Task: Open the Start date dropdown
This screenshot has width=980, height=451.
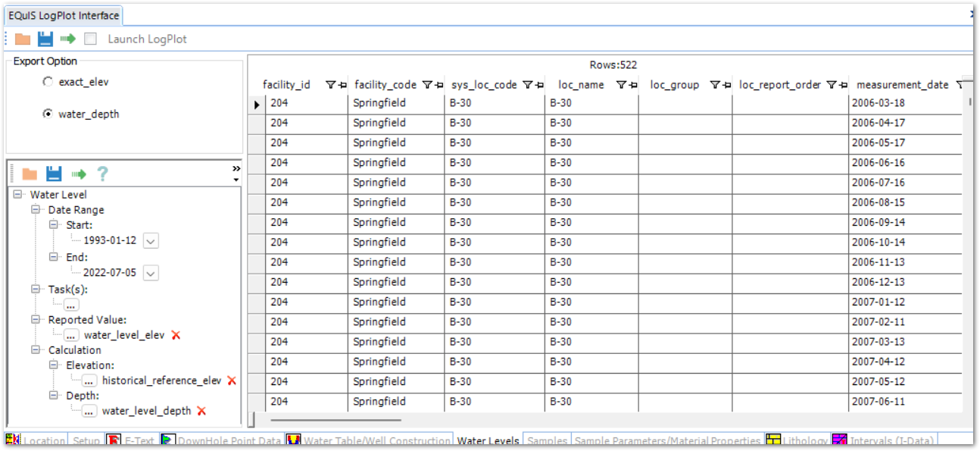Action: [151, 241]
